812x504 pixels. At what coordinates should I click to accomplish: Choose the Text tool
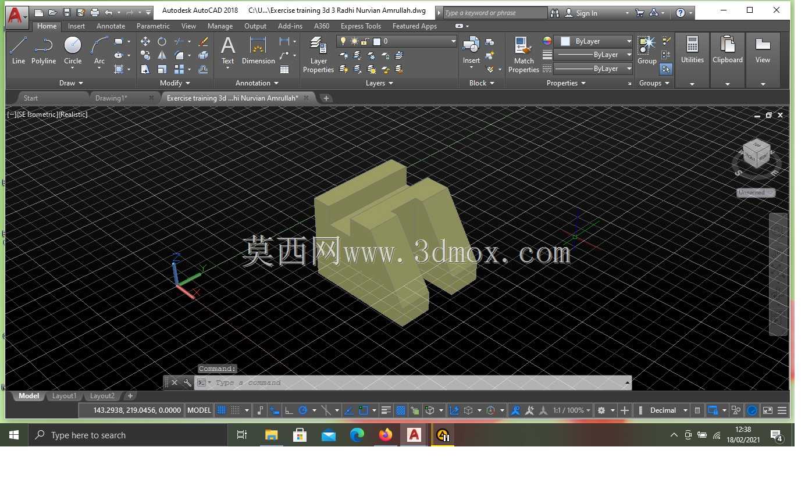click(x=227, y=51)
